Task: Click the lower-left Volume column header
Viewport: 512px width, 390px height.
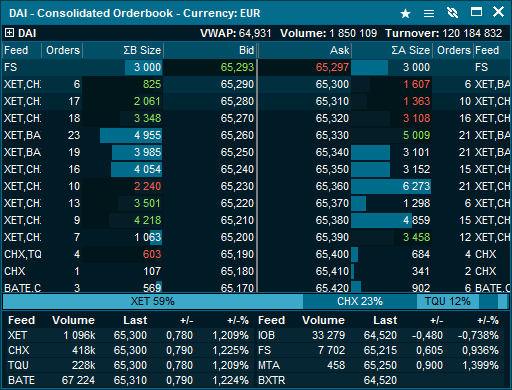Action: (74, 320)
